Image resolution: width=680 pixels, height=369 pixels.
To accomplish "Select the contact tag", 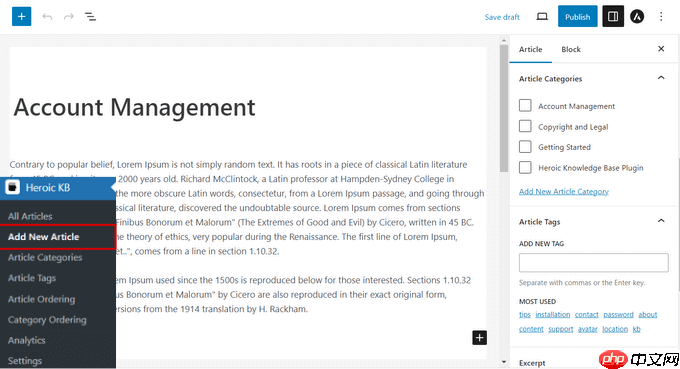I will point(587,314).
